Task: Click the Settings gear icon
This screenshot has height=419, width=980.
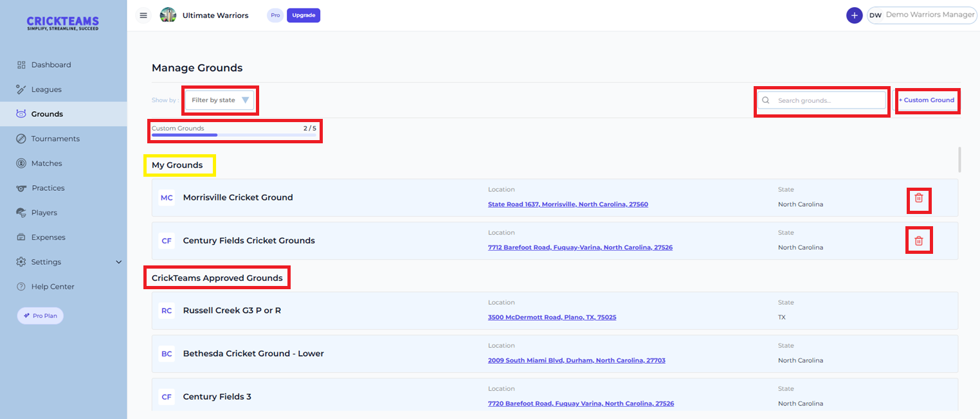Action: [21, 262]
